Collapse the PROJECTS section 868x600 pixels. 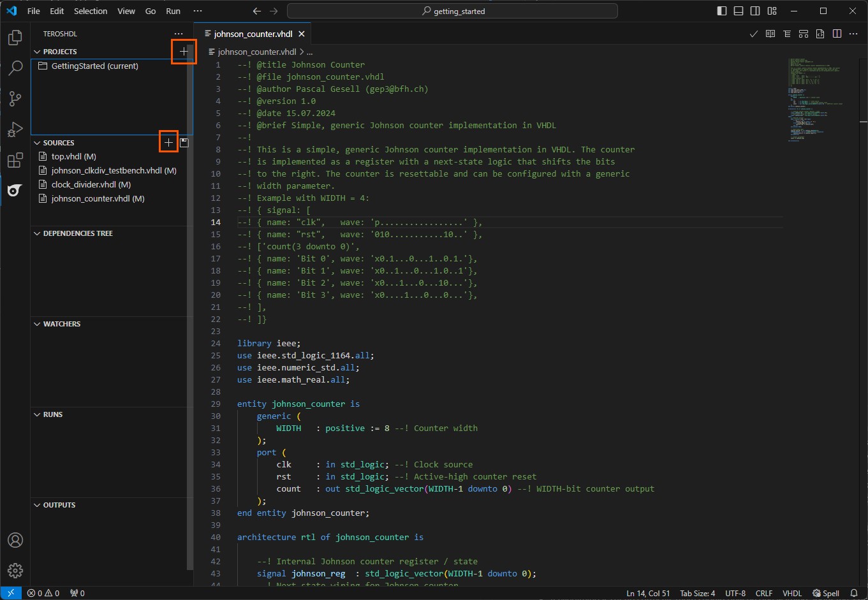click(37, 52)
